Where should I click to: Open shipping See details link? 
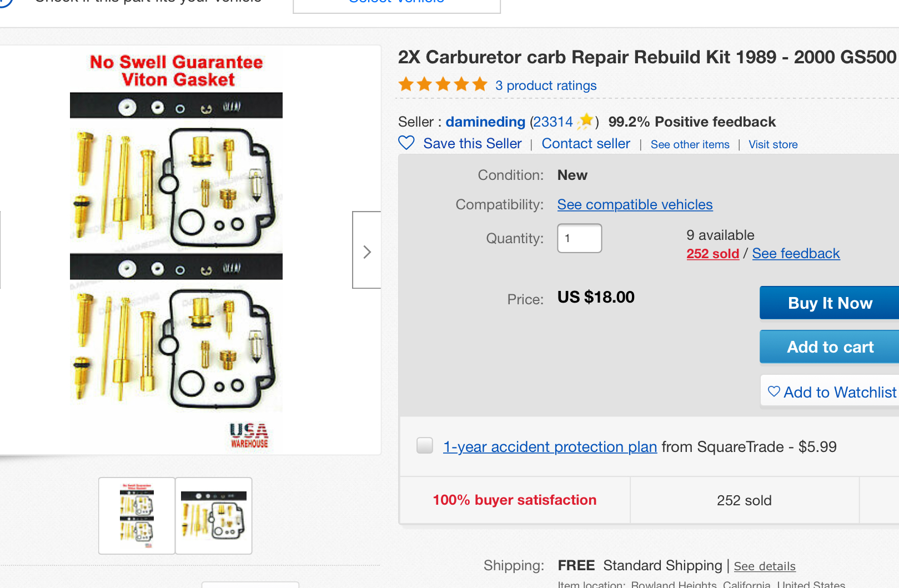click(765, 566)
